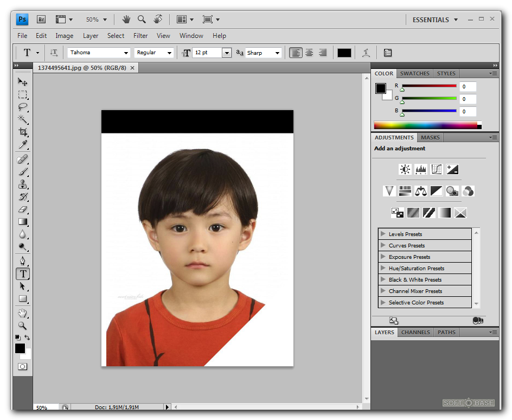Viewport: 512px width, 420px height.
Task: Open the Create Warped Text option
Action: [366, 53]
